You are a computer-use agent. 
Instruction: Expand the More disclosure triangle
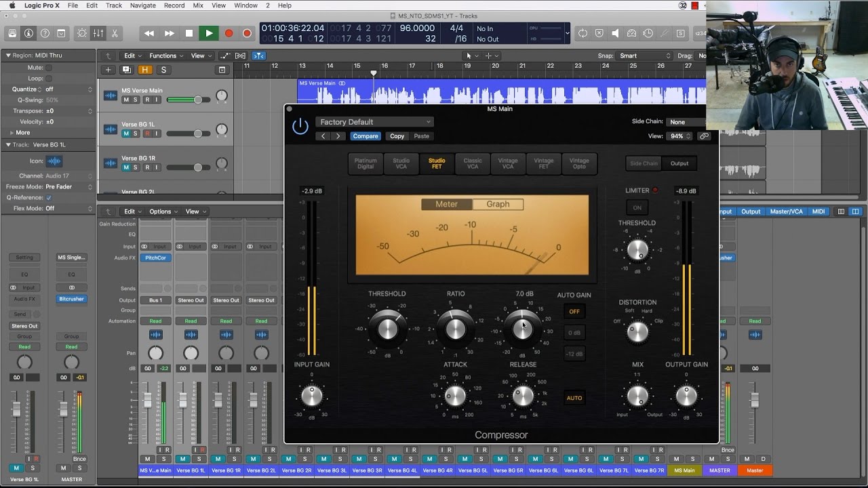pos(12,133)
